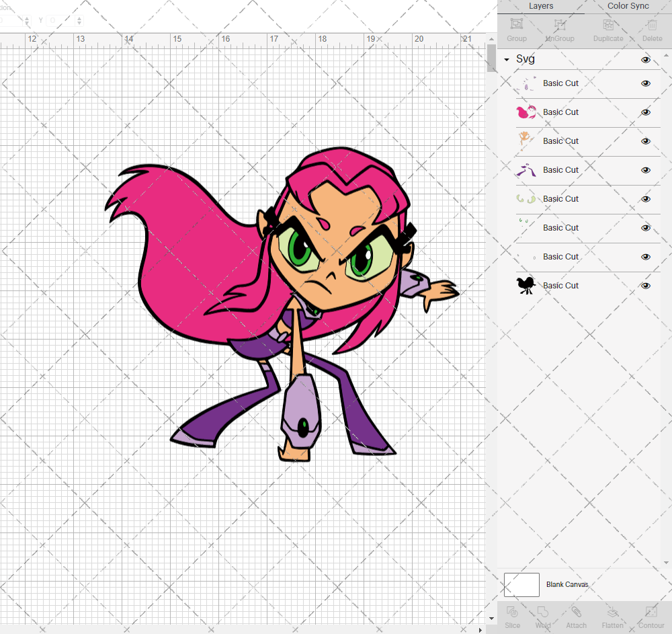
Task: Select the Weld tool
Action: point(543,617)
